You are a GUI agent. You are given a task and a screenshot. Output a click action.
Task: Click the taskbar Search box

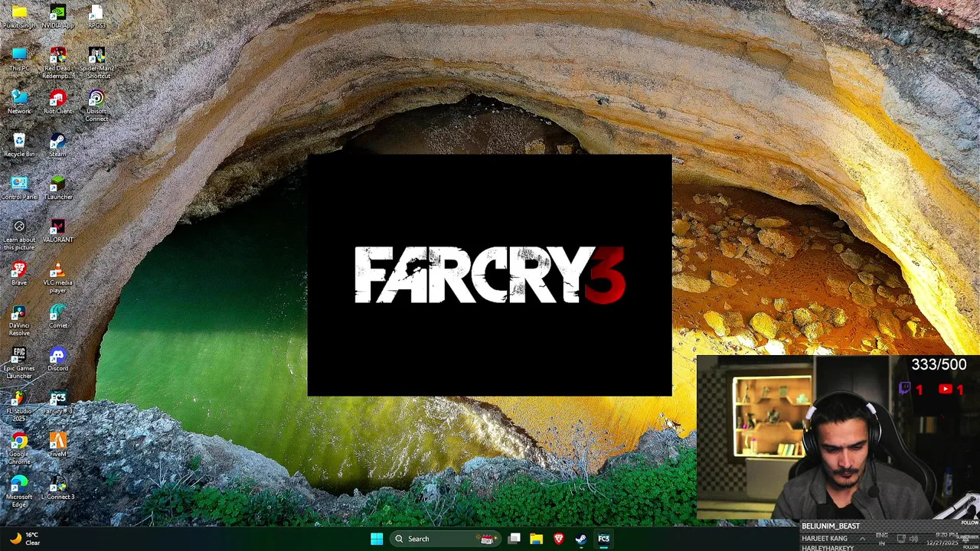click(x=444, y=539)
